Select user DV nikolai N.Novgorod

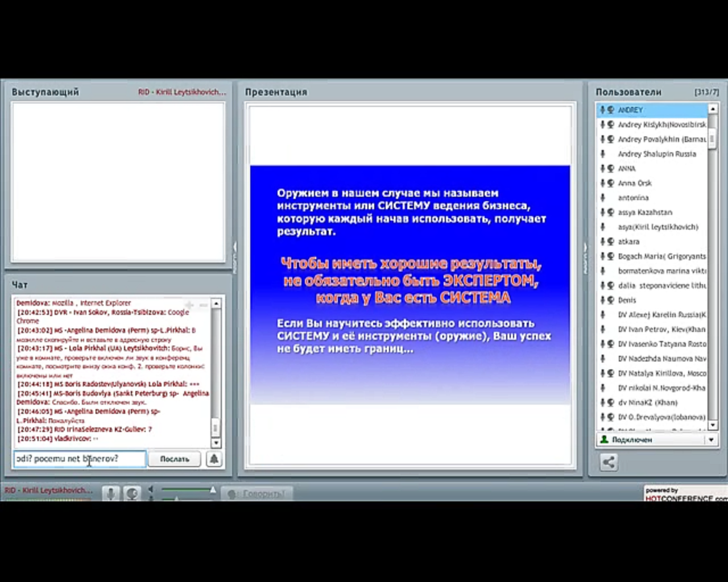pos(652,388)
